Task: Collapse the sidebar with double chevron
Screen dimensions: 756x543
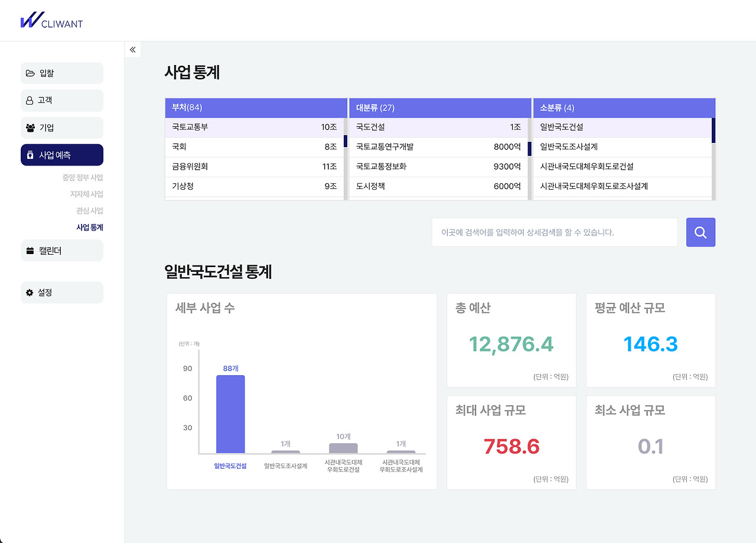Action: click(133, 50)
